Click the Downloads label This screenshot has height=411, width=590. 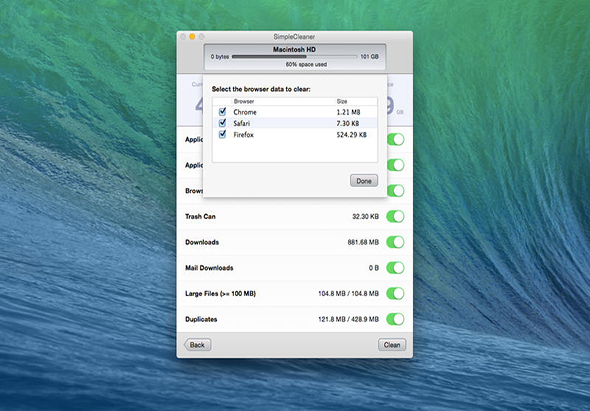(x=202, y=242)
